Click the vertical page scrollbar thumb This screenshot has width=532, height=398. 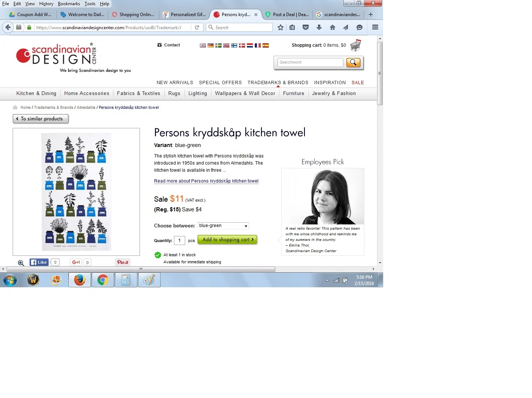point(380,73)
